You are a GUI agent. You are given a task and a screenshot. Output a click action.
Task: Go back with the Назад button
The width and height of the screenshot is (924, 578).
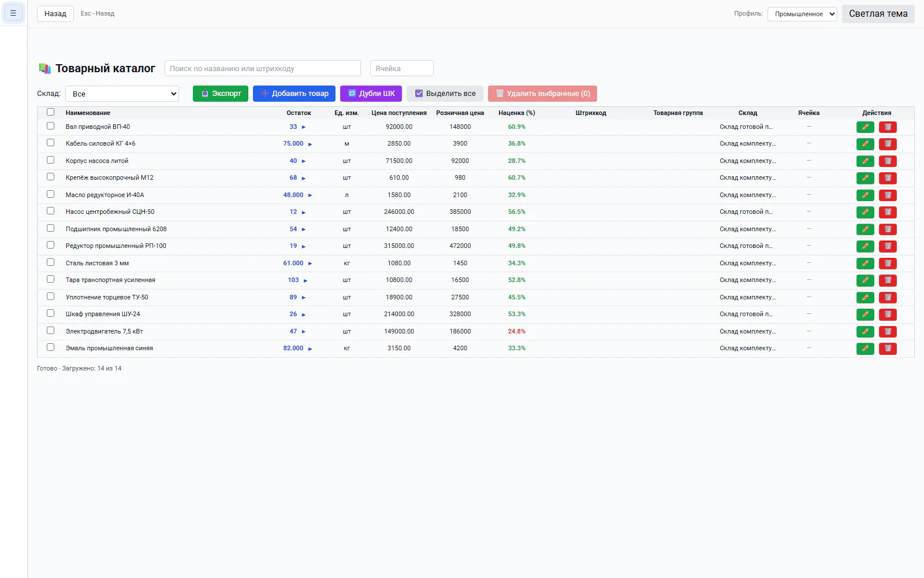point(55,14)
